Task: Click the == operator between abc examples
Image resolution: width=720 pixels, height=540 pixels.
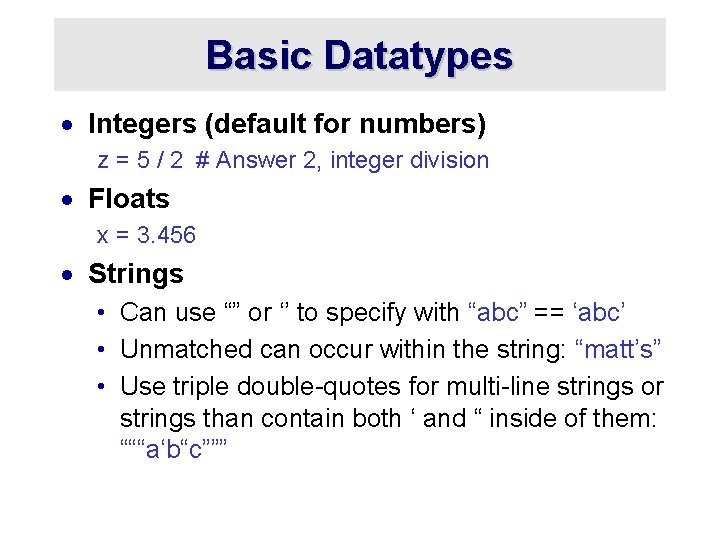Action: point(549,313)
